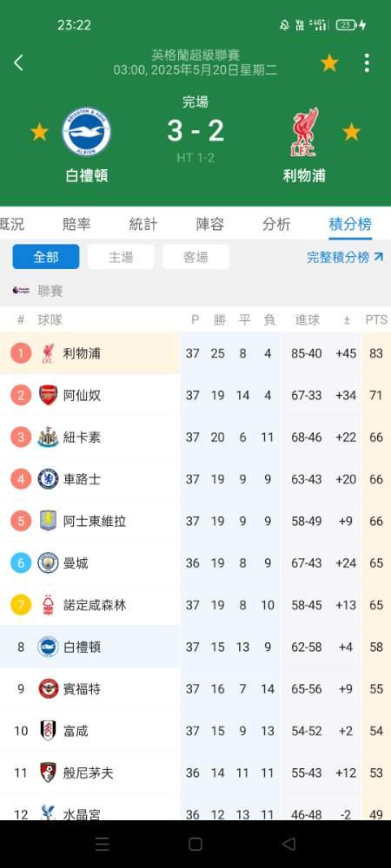
Task: Toggle favorite star beside 白禮頓 team
Action: 39,132
